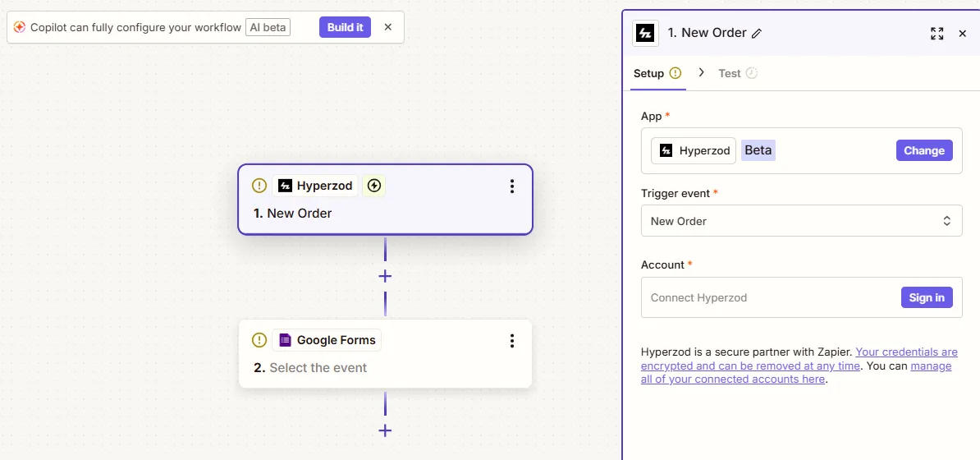The image size is (980, 460).
Task: Click the panel header title '1. New Order'
Action: (x=707, y=33)
